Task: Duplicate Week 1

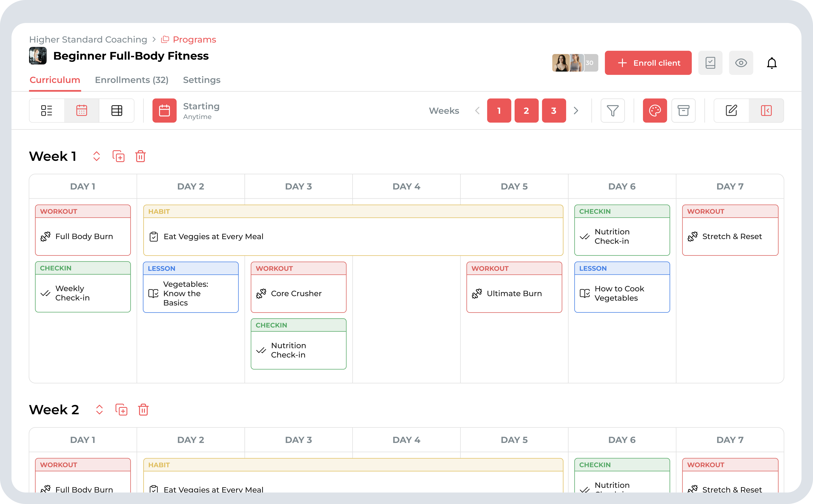Action: [x=118, y=156]
